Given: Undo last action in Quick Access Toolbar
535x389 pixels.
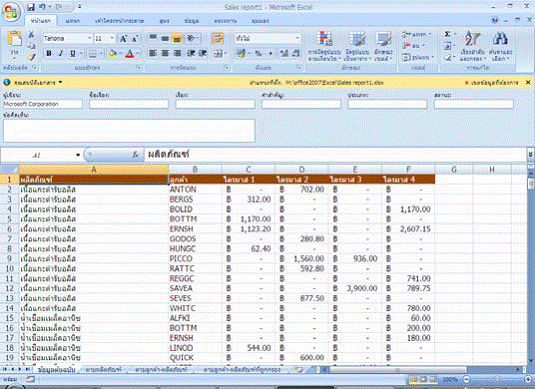Looking at the screenshot, I should click(x=42, y=7).
